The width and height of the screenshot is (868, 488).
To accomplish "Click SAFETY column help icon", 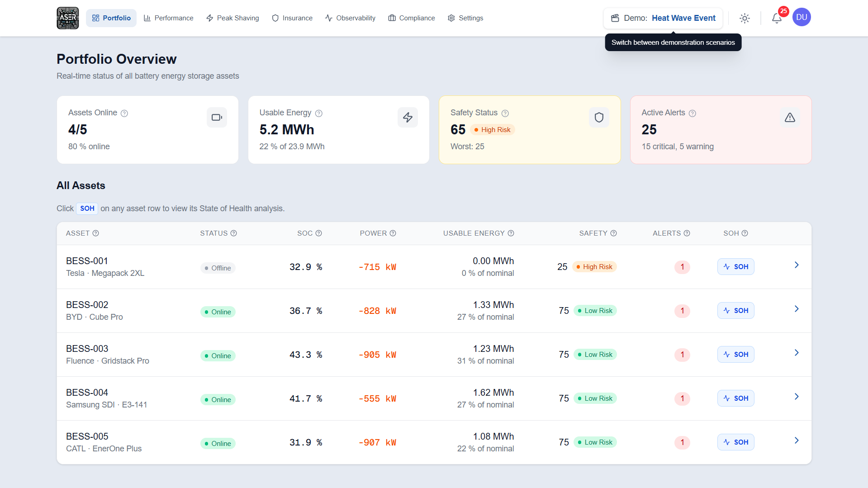I will pyautogui.click(x=614, y=233).
